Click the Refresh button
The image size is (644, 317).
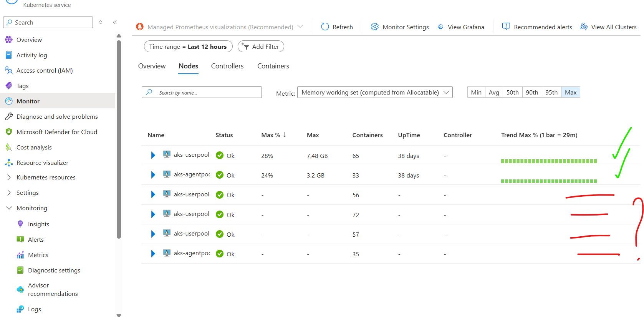(337, 27)
